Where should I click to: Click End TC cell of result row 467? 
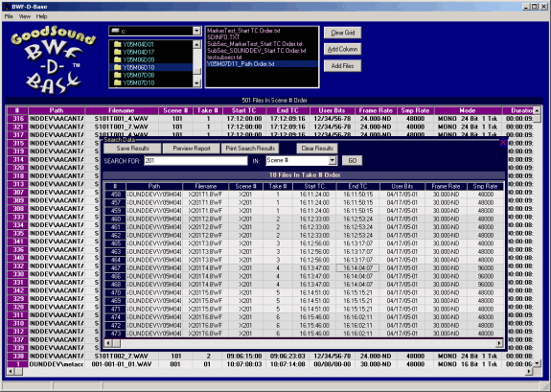[357, 268]
